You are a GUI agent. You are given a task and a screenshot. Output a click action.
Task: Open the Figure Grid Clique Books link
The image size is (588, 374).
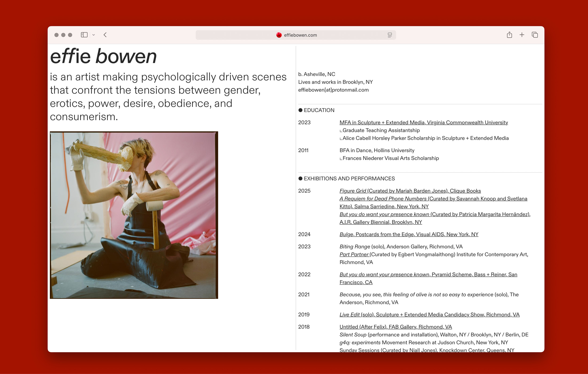coord(410,191)
